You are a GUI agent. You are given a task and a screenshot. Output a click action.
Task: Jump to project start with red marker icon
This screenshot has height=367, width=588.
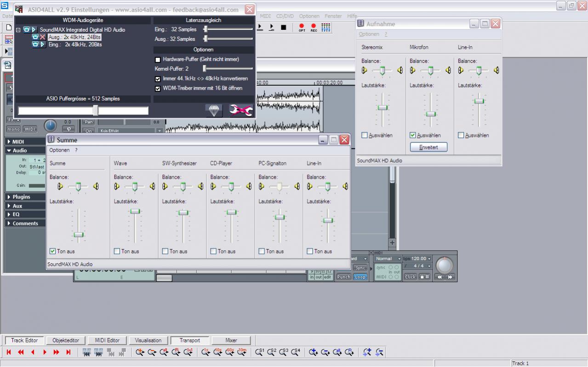point(9,352)
